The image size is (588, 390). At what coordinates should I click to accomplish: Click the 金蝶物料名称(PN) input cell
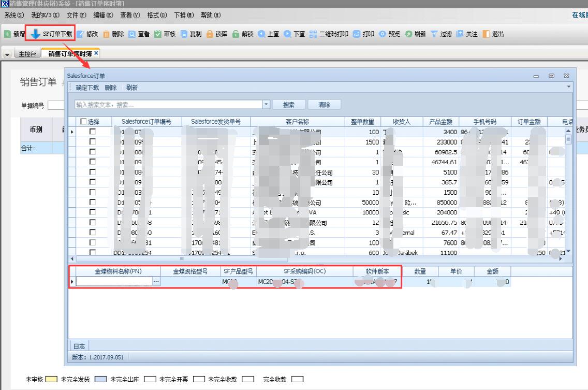tap(114, 282)
